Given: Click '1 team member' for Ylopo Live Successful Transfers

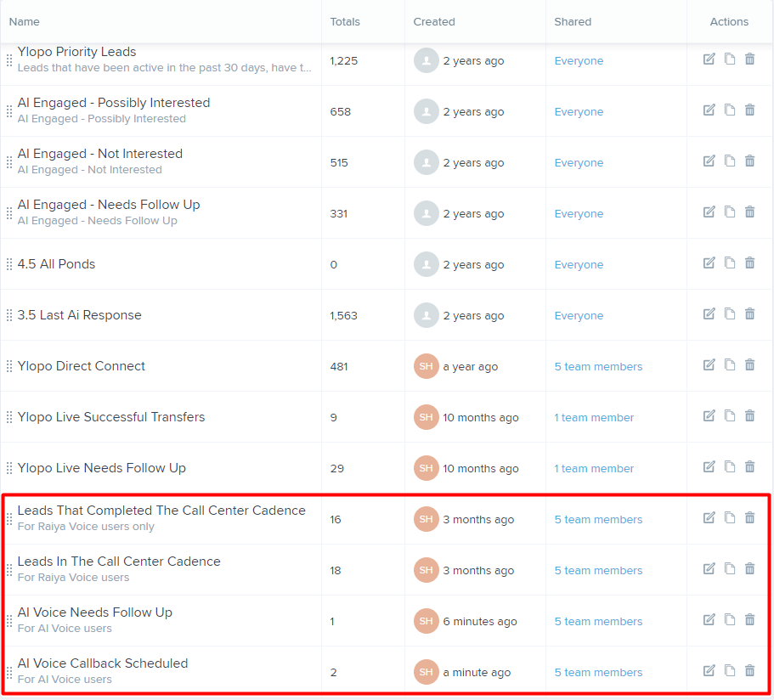Looking at the screenshot, I should [594, 417].
